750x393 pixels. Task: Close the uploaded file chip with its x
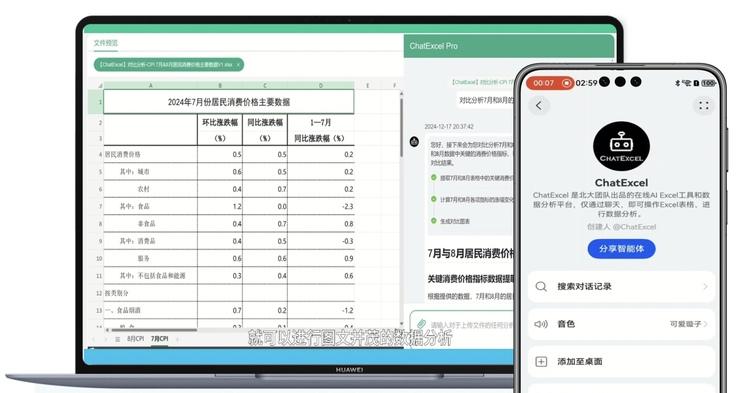(238, 64)
